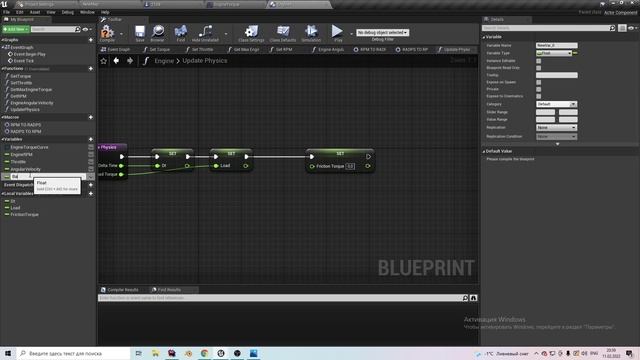640x360 pixels.
Task: Expand Compile options dropdown arrow
Action: (121, 33)
